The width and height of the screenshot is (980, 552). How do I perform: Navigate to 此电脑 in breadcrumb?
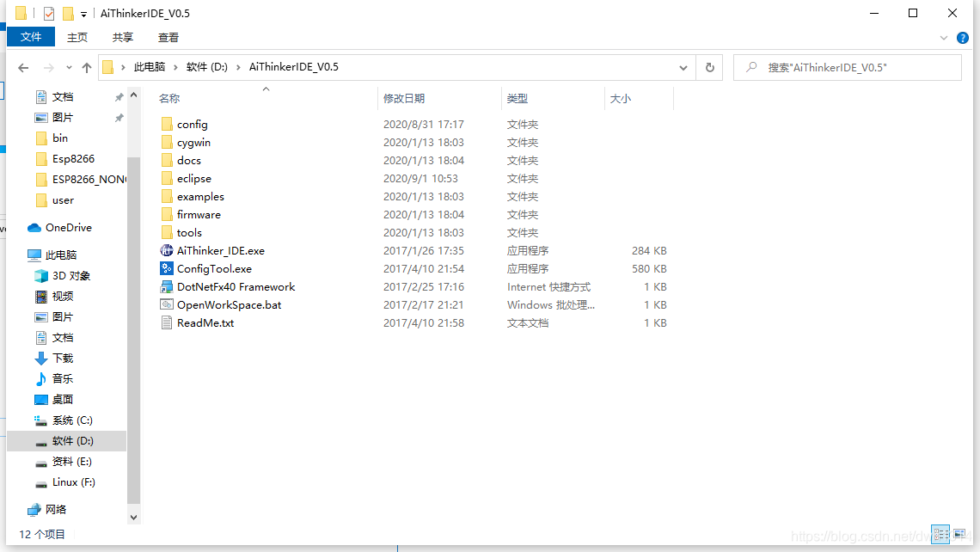[150, 67]
